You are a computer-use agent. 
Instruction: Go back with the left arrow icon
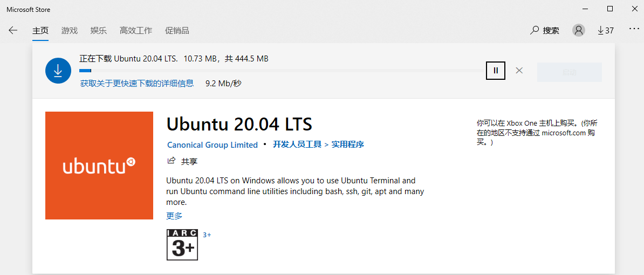[13, 30]
